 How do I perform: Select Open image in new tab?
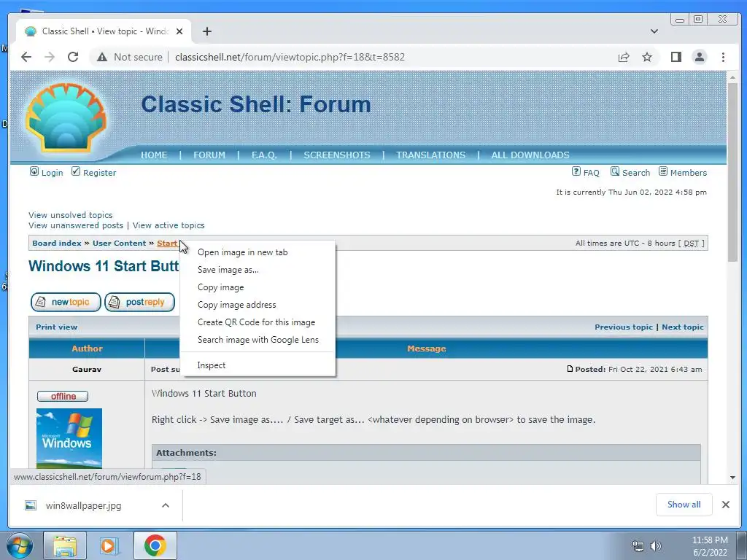(x=258, y=252)
